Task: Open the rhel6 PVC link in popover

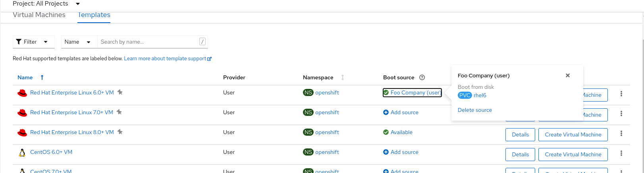Action: (480, 95)
